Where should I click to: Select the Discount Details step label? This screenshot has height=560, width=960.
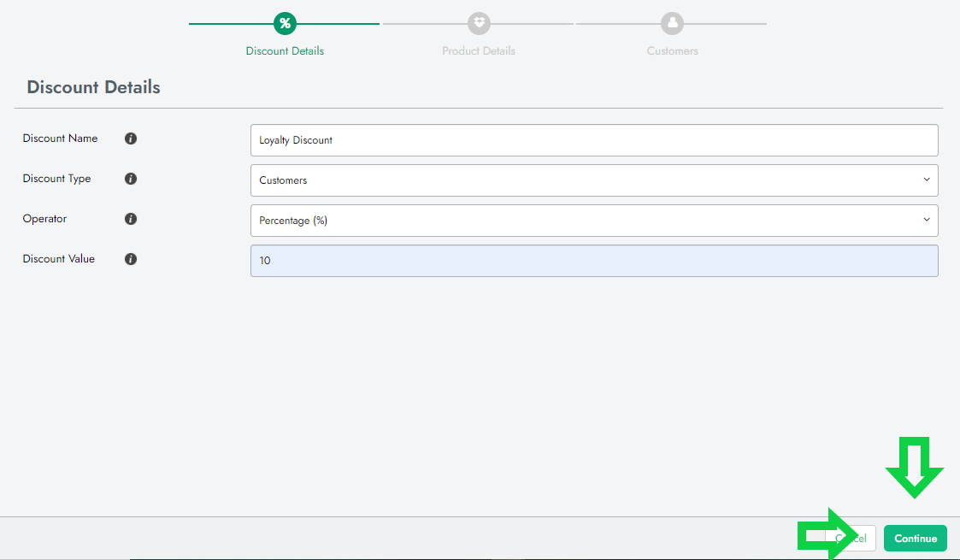[x=285, y=51]
